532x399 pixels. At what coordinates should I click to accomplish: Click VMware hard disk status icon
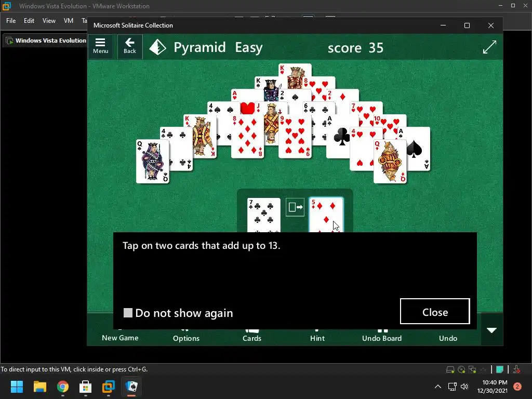450,369
